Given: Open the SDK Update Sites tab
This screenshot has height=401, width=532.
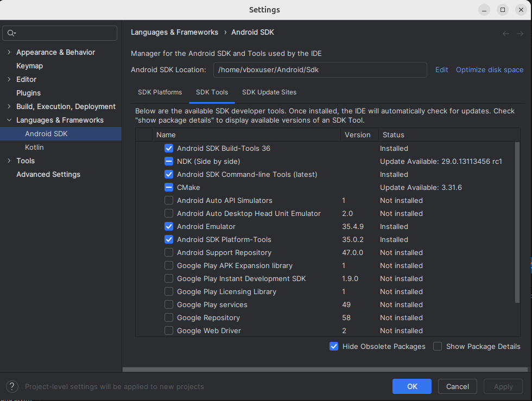Looking at the screenshot, I should click(x=269, y=92).
